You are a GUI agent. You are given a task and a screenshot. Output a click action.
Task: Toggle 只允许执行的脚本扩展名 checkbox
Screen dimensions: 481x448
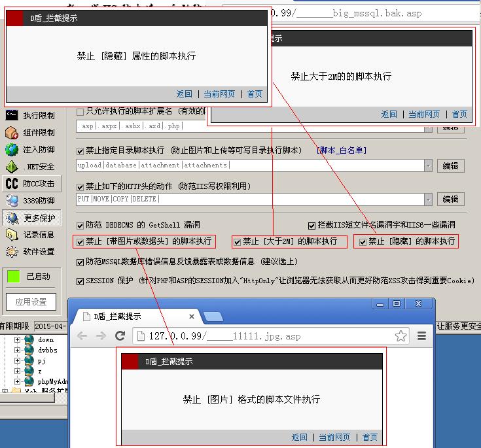pos(80,112)
